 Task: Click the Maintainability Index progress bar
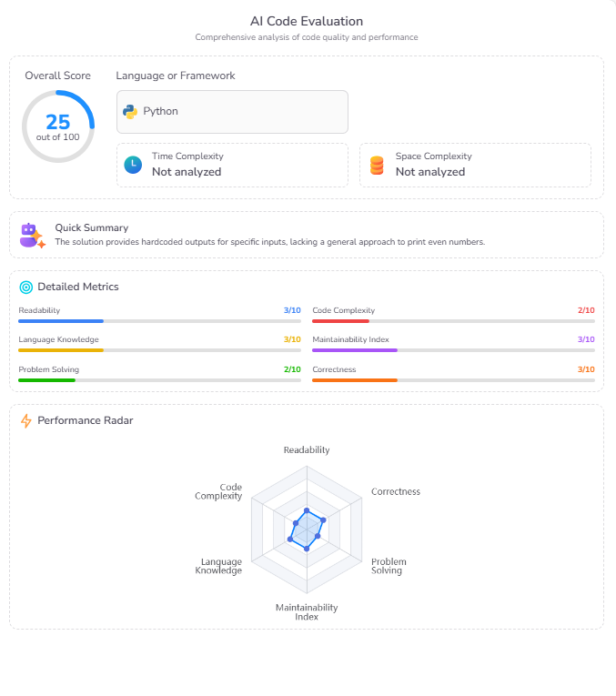(x=453, y=350)
